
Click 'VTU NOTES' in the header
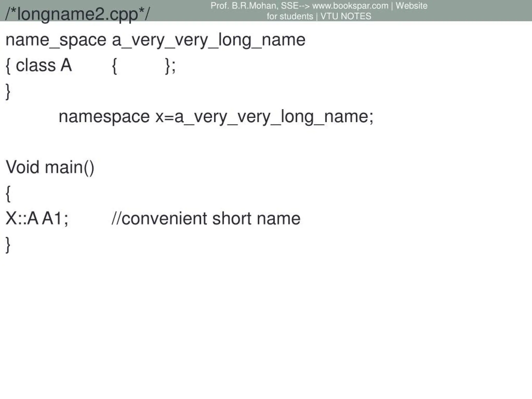[345, 16]
